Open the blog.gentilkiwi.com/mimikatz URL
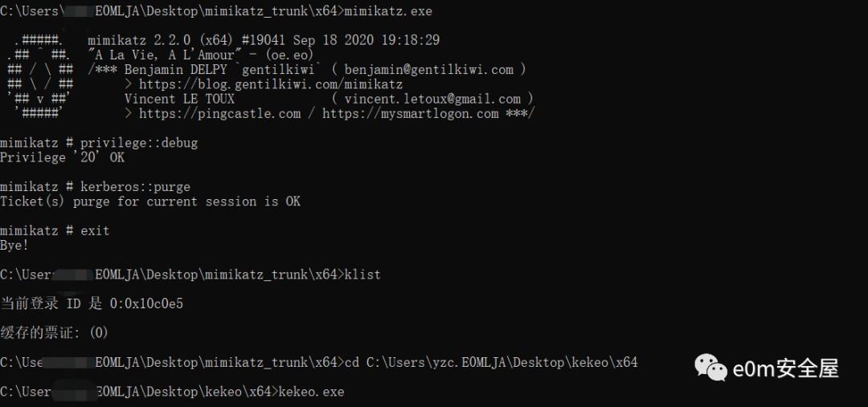This screenshot has width=868, height=407. point(272,84)
